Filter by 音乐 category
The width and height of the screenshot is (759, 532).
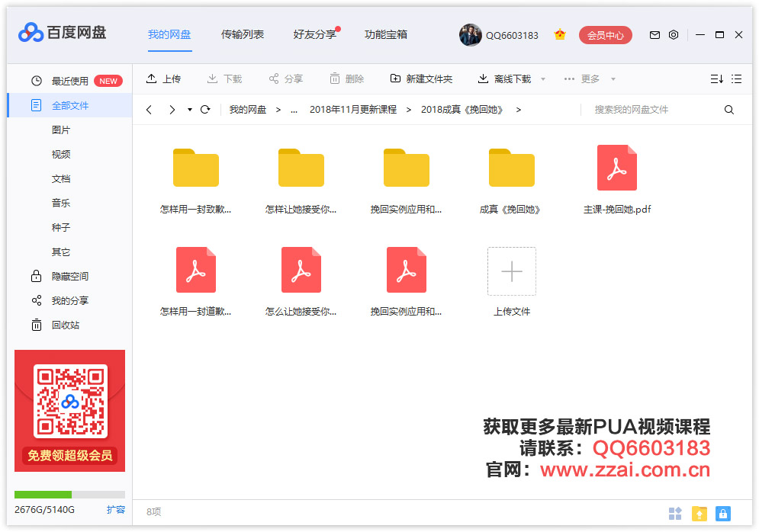61,204
